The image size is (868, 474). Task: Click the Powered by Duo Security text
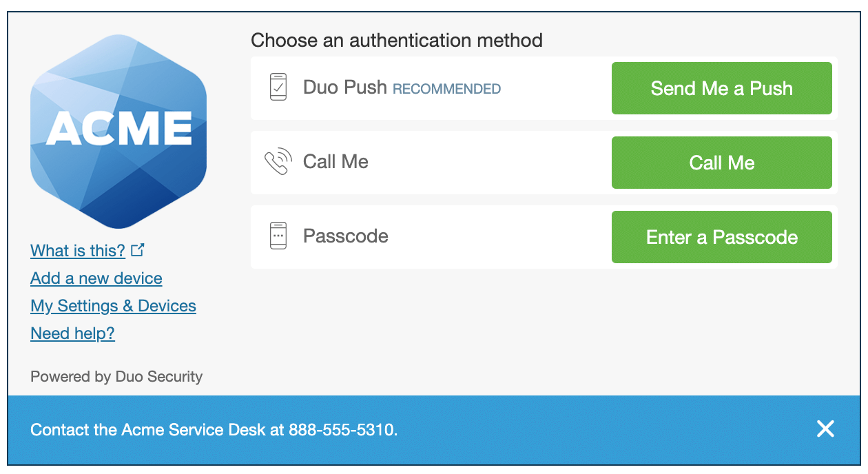click(116, 377)
